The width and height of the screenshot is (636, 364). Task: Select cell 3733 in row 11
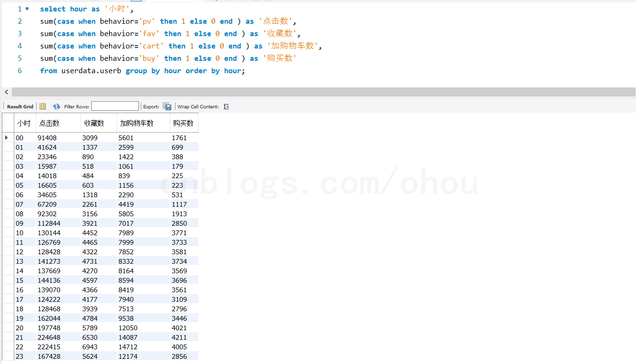(x=184, y=242)
